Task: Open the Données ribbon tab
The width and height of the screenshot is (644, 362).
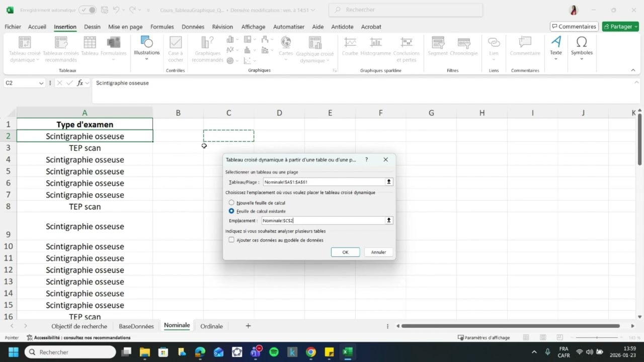Action: tap(193, 27)
